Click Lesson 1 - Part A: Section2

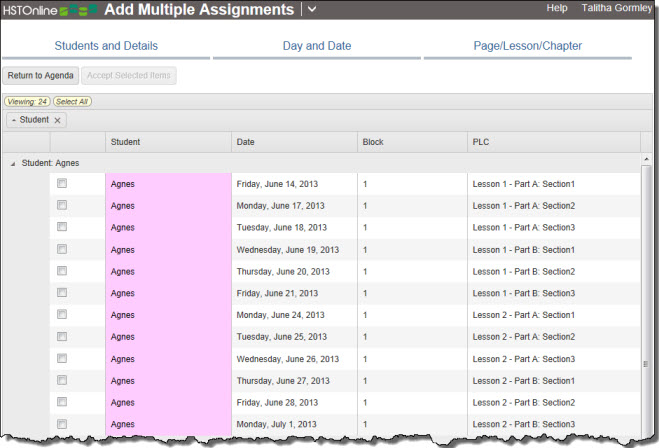coord(524,206)
